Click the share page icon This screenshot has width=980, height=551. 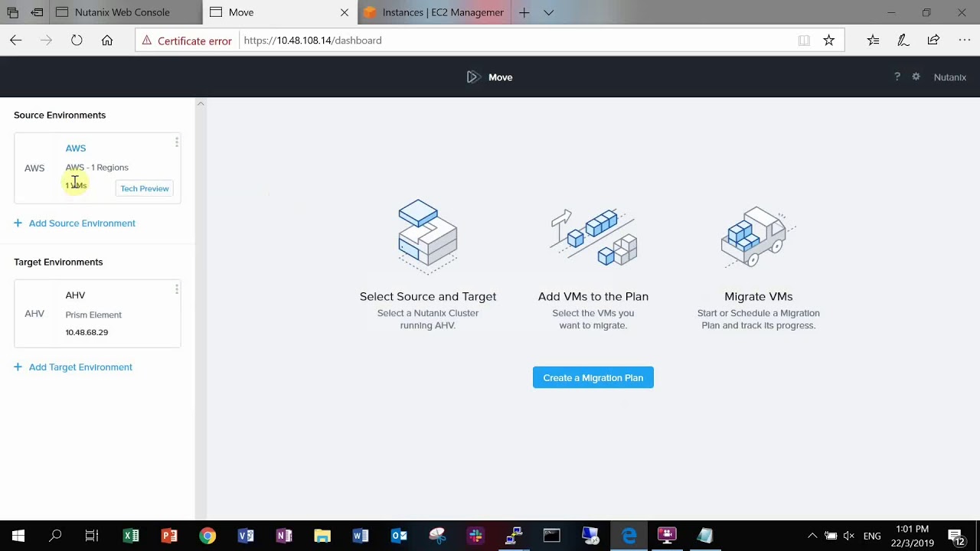coord(933,40)
